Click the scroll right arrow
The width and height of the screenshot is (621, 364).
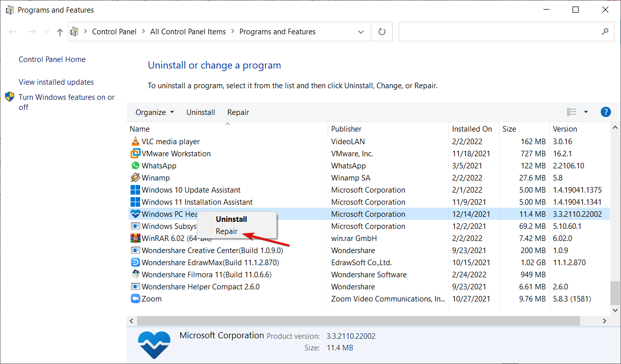pos(605,321)
